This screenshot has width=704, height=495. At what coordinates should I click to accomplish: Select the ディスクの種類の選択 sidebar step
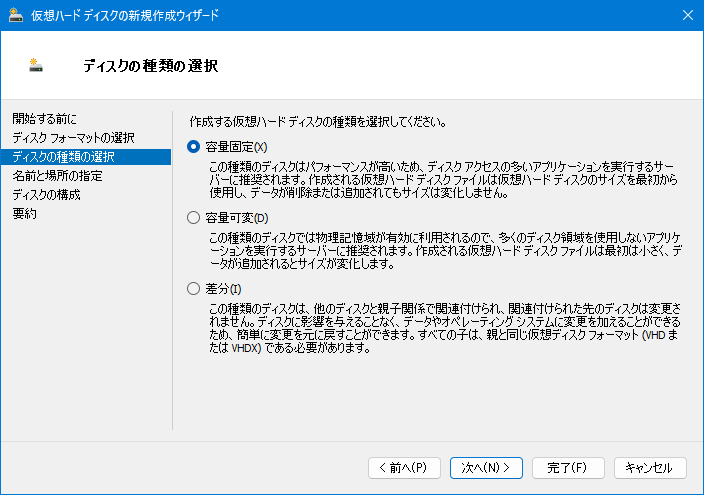click(86, 157)
